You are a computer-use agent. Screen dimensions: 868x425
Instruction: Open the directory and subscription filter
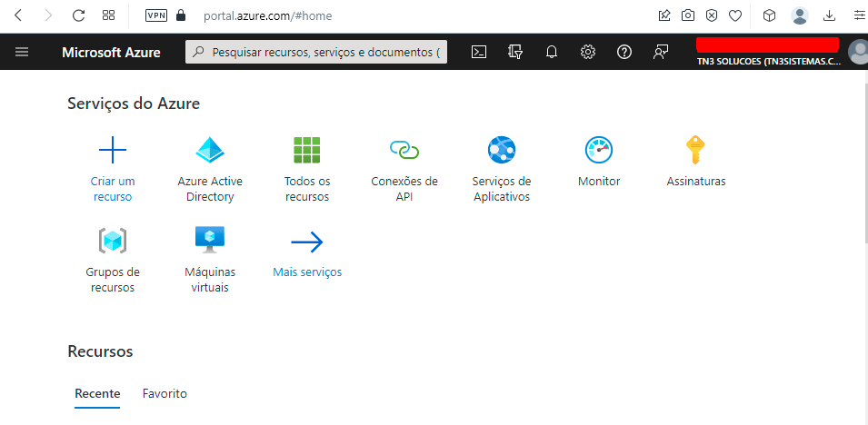click(x=515, y=52)
